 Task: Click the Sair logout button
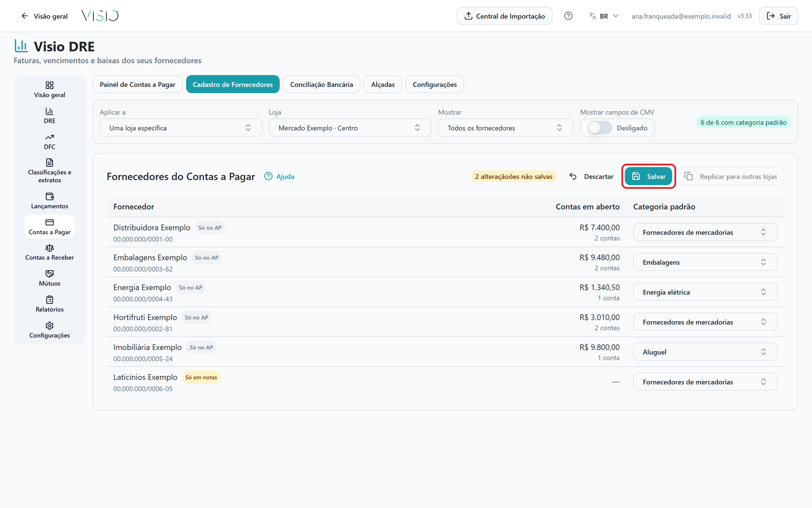click(779, 16)
